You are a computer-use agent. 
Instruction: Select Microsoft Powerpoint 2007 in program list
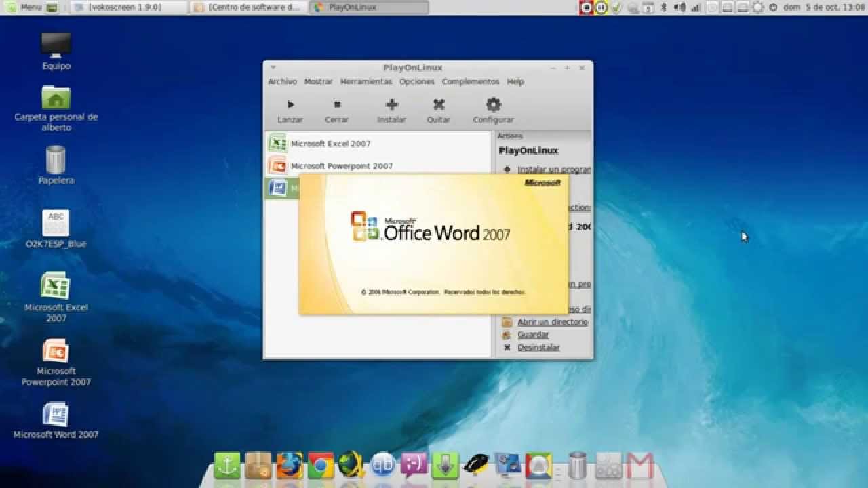point(378,165)
